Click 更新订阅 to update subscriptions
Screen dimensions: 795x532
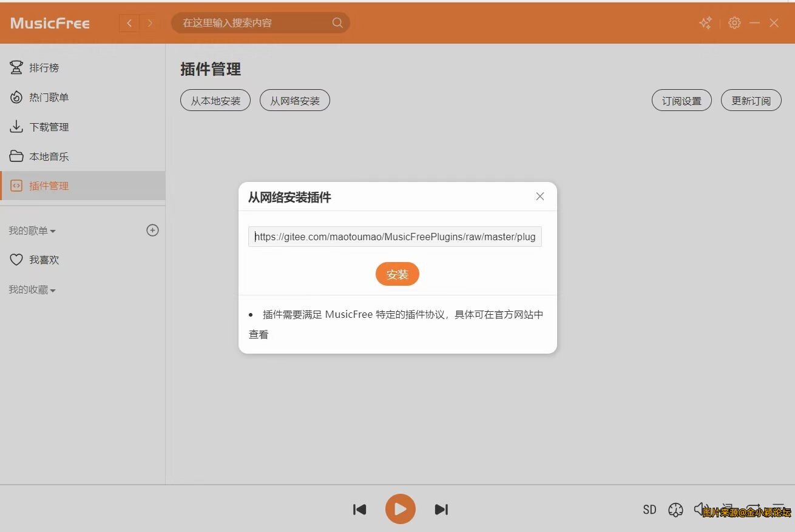751,101
